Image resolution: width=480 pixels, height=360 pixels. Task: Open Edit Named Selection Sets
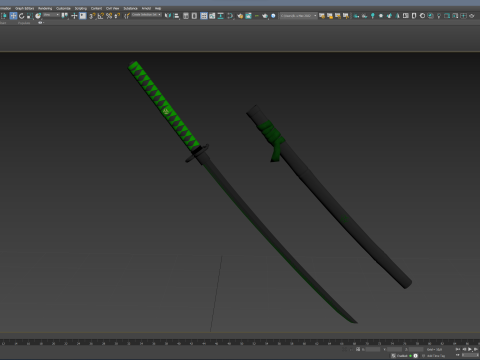point(127,16)
